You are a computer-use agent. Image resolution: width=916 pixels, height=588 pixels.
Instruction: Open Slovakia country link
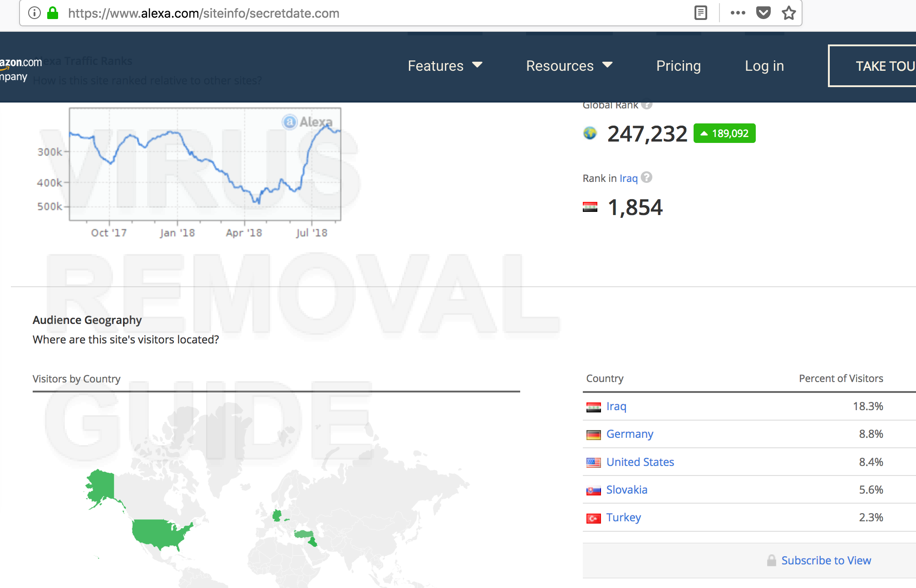tap(627, 490)
